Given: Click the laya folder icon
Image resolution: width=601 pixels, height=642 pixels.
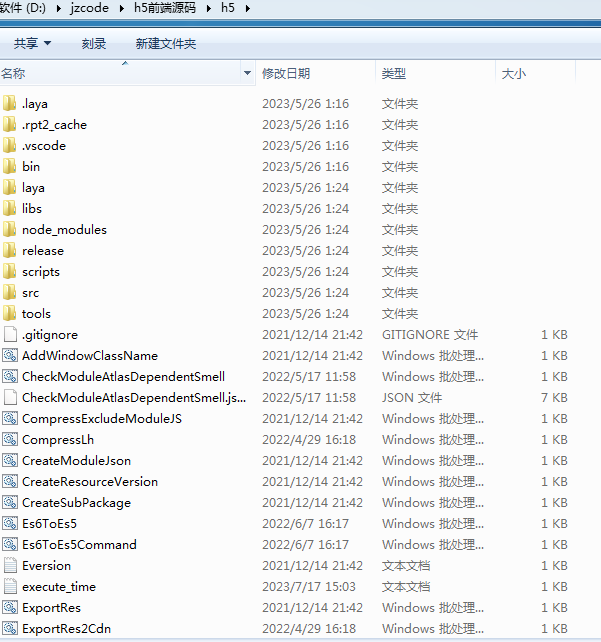Looking at the screenshot, I should pyautogui.click(x=10, y=187).
